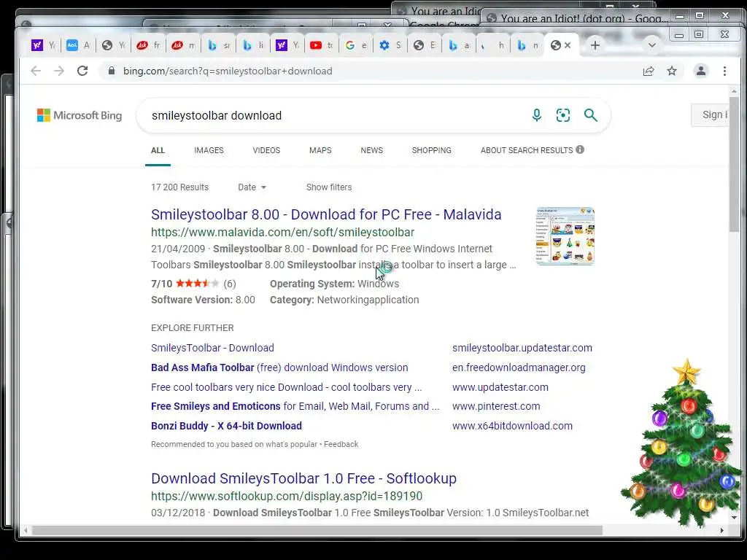Bookmark this page with the star
The width and height of the screenshot is (747, 560).
(672, 71)
